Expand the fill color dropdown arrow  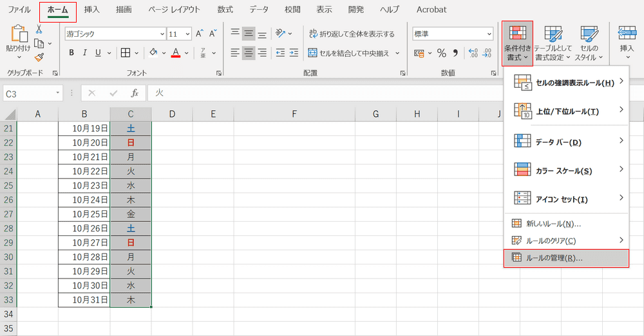(164, 53)
